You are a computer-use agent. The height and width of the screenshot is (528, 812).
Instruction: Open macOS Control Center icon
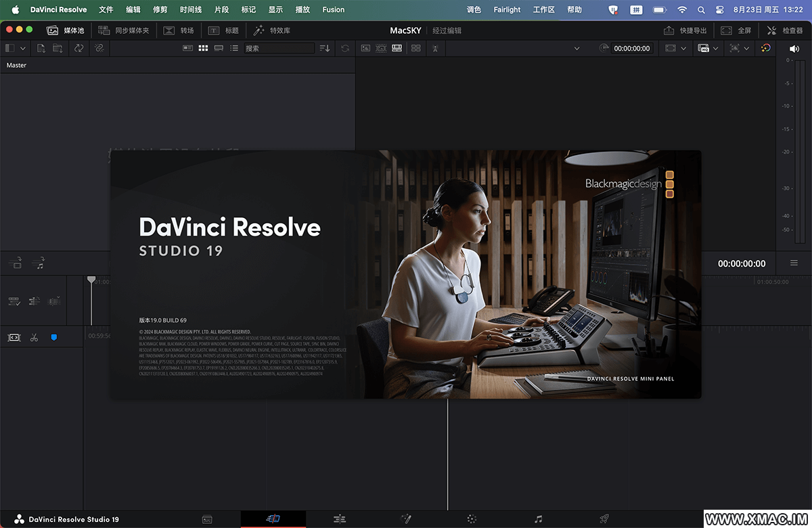(x=720, y=9)
